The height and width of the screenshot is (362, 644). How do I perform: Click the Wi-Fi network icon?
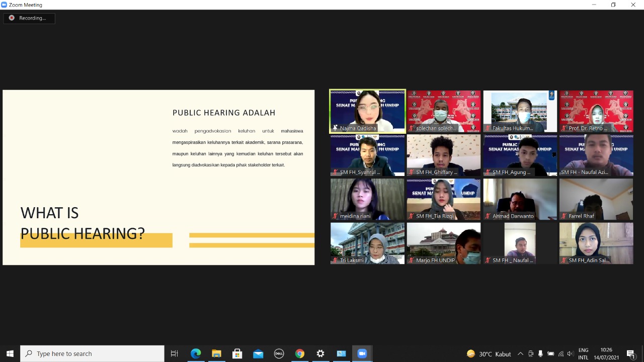(x=560, y=353)
